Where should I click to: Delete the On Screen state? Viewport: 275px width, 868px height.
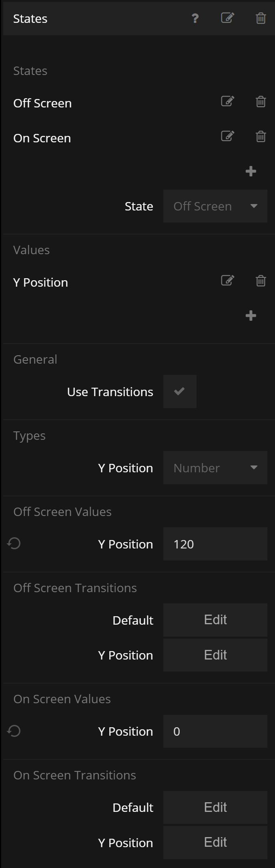coord(261,137)
